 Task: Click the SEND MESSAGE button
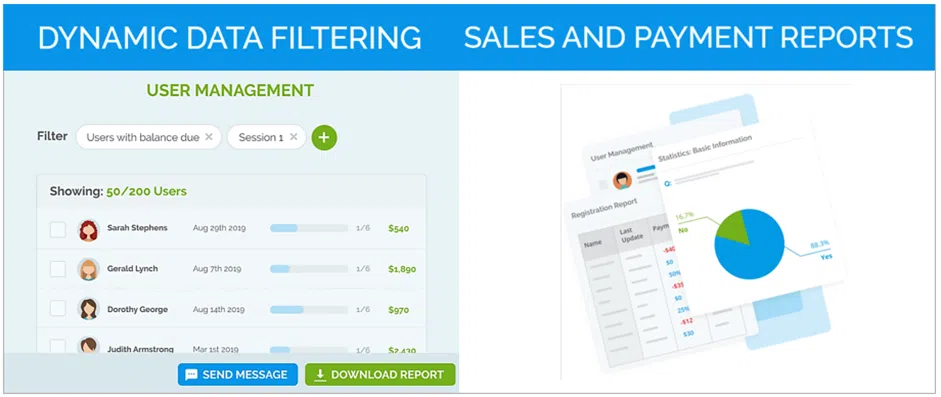point(238,375)
